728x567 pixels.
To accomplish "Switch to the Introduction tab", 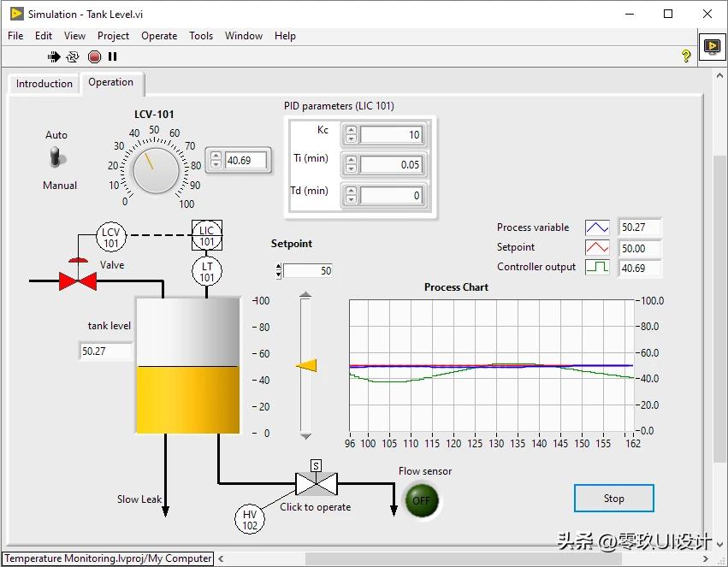I will (43, 84).
